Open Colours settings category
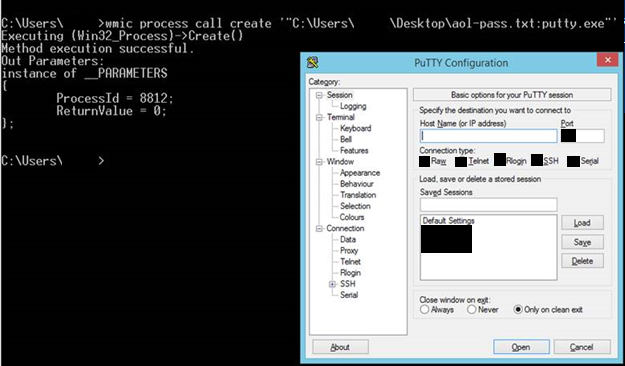This screenshot has height=366, width=625. pos(352,217)
